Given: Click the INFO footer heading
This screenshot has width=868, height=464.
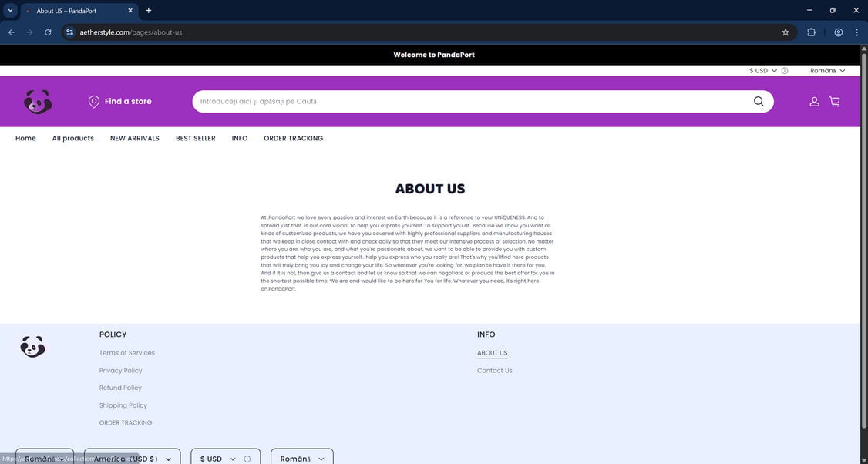Looking at the screenshot, I should pos(486,335).
